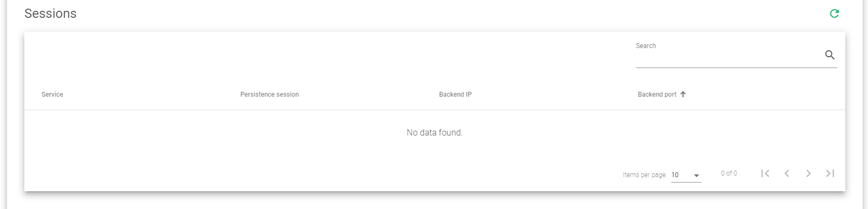Click the 0 of 0 range label

[x=728, y=173]
